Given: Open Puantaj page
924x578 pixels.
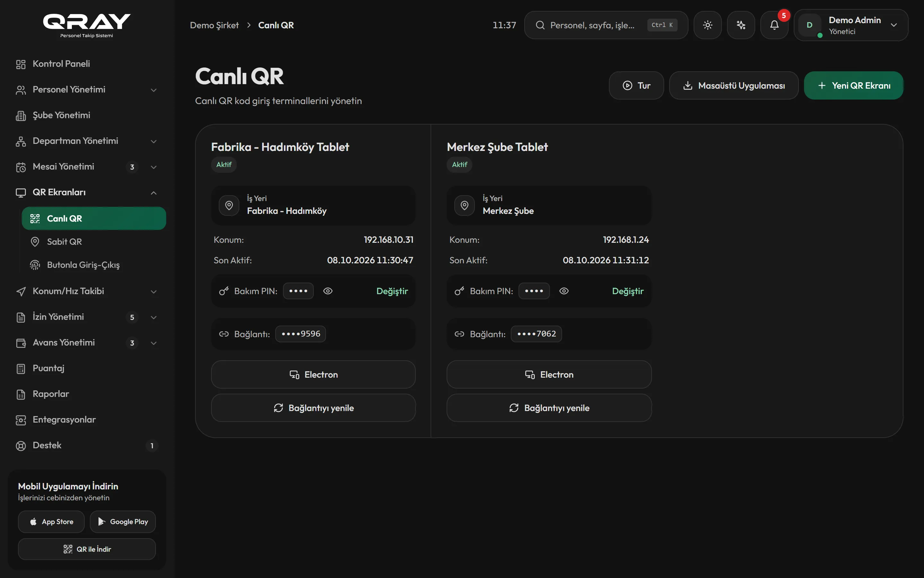Looking at the screenshot, I should tap(87, 369).
